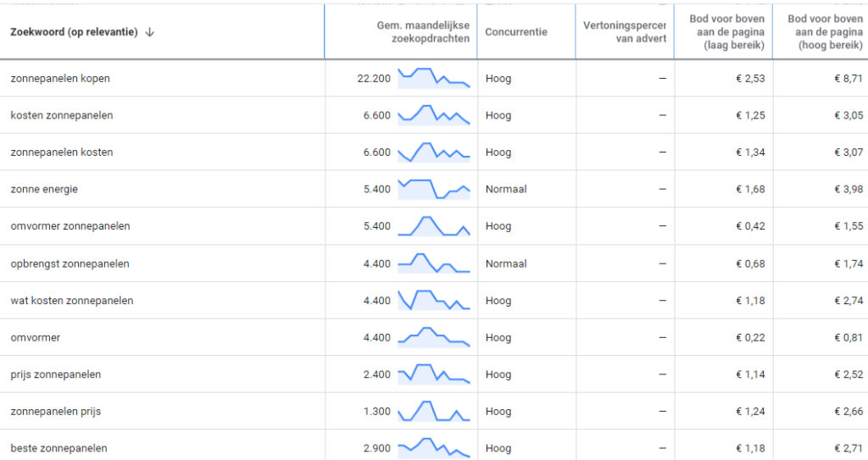The width and height of the screenshot is (868, 460).
Task: View search trend chart for kosten zonnepanelen
Action: click(x=433, y=115)
